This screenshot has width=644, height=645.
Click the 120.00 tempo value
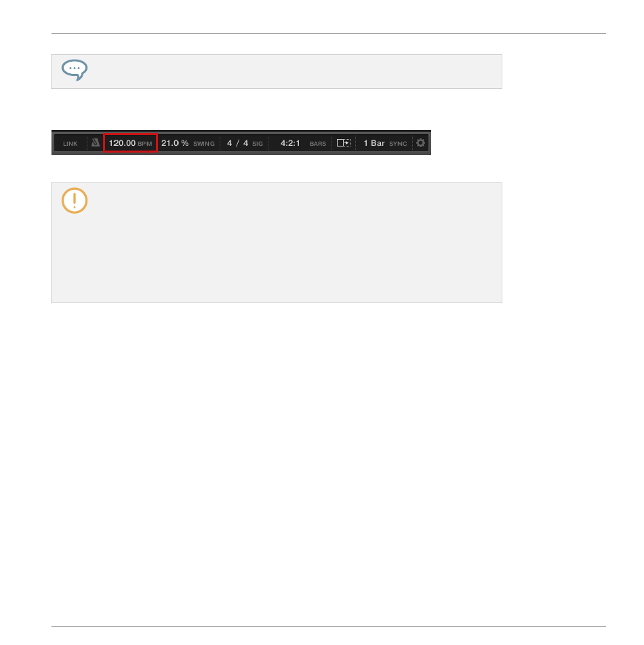pos(122,143)
